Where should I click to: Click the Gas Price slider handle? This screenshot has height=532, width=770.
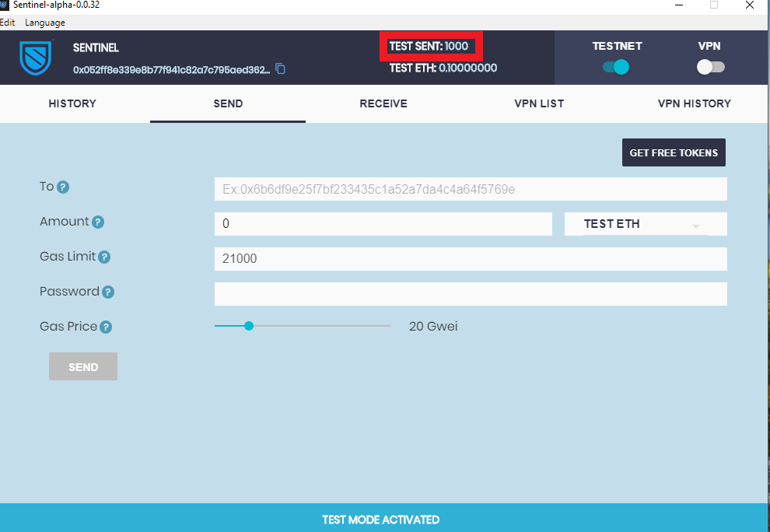(x=249, y=326)
